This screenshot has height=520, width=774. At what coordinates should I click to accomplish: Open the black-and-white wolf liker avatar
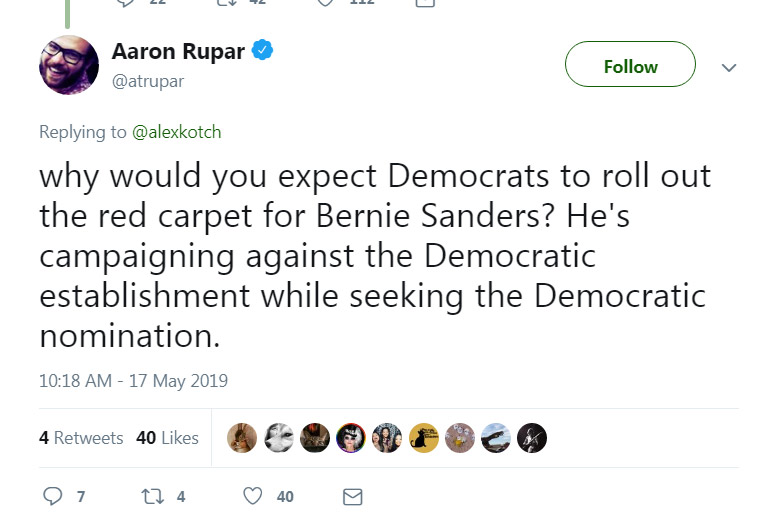pyautogui.click(x=279, y=438)
